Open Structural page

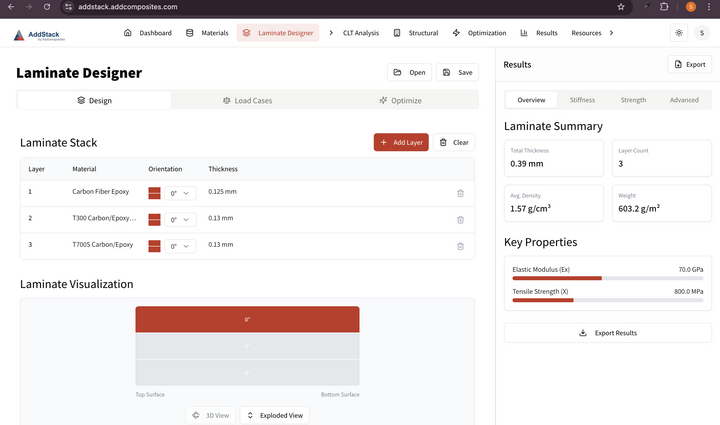(x=416, y=33)
